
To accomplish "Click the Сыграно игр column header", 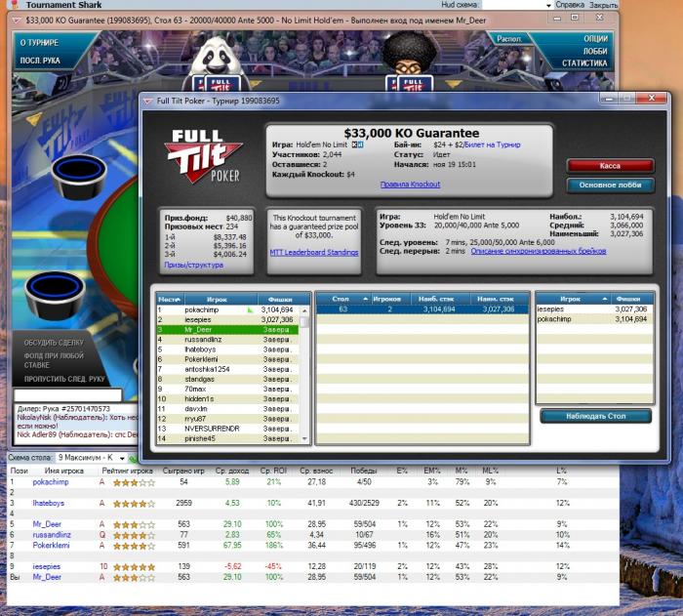I will tap(183, 472).
